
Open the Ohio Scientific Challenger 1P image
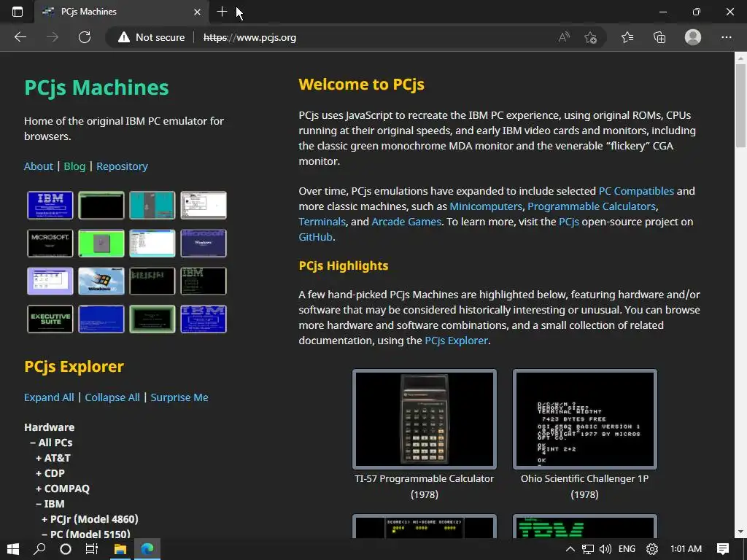coord(585,419)
